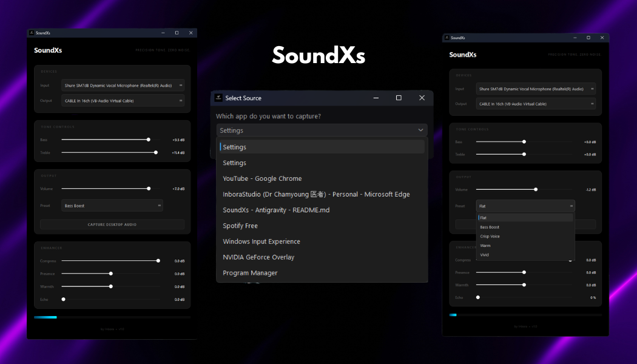Screen dimensions: 637x364
Task: Close the Select Source dialog
Action: pyautogui.click(x=422, y=98)
